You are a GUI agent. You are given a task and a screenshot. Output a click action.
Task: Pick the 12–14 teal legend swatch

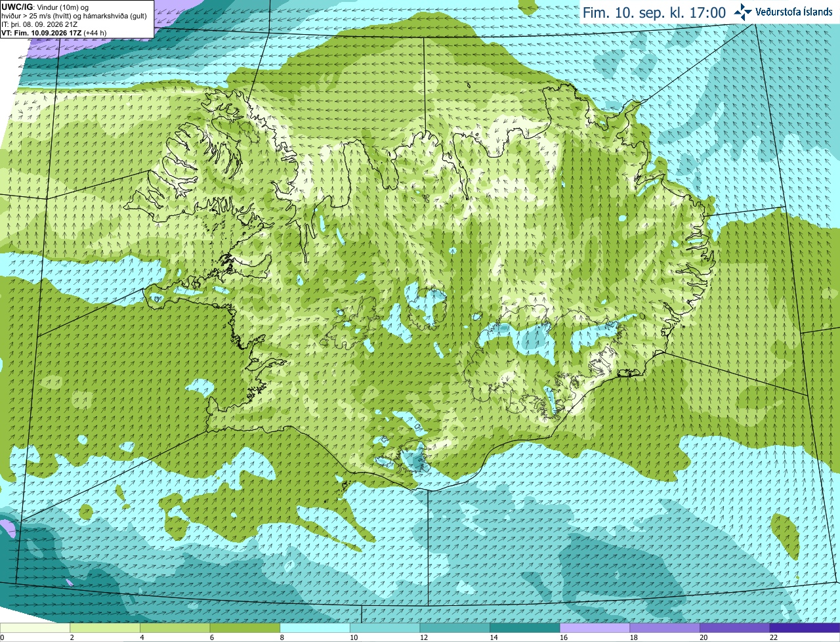tap(455, 628)
